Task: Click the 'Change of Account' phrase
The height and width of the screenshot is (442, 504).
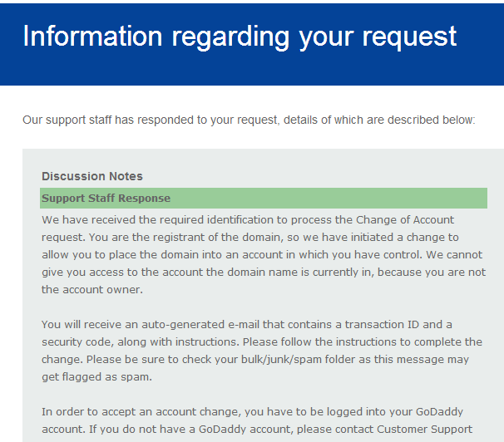Action: pos(405,220)
